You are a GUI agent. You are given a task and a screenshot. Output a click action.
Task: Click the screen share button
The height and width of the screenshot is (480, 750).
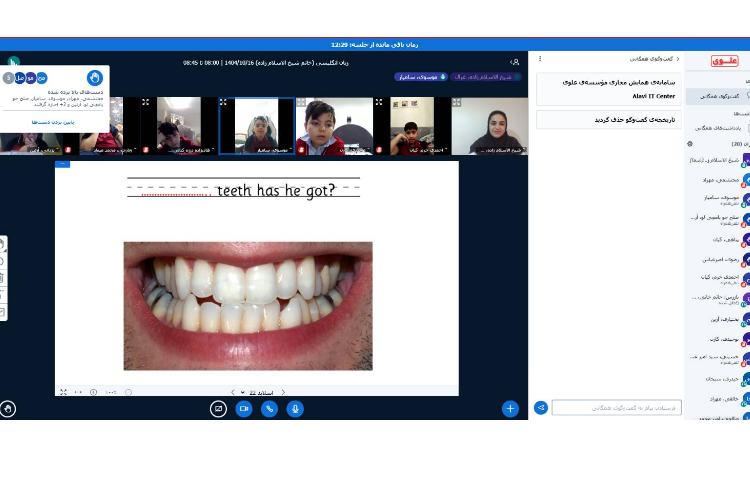pyautogui.click(x=218, y=409)
